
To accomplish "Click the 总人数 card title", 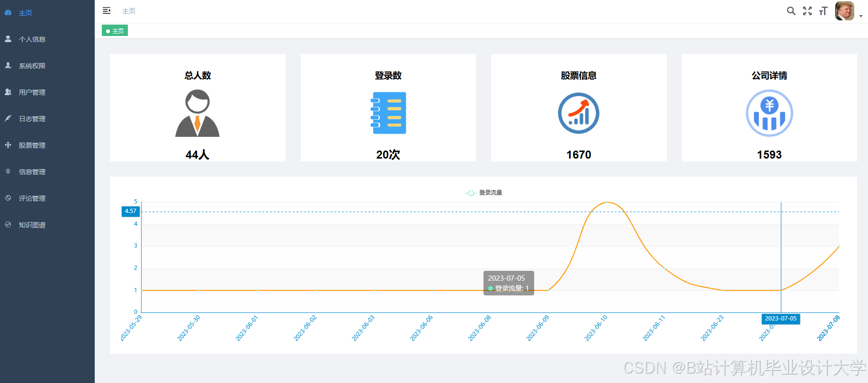I will [197, 75].
